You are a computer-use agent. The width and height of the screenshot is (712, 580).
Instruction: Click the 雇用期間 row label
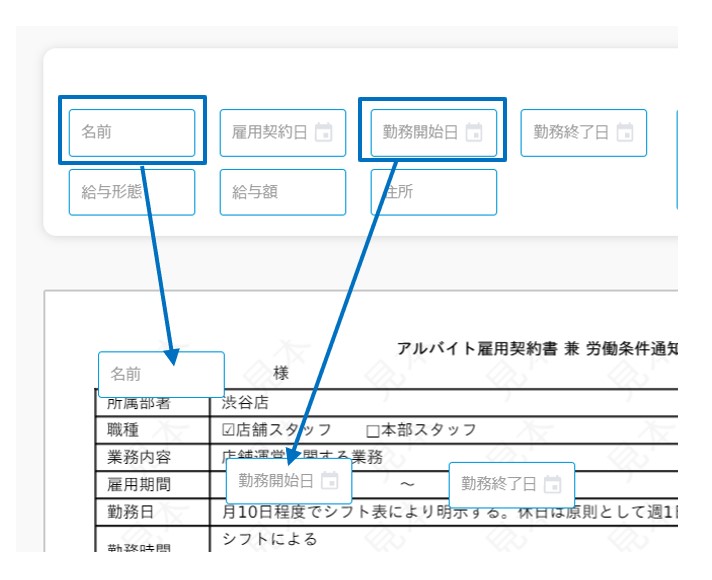tap(139, 485)
